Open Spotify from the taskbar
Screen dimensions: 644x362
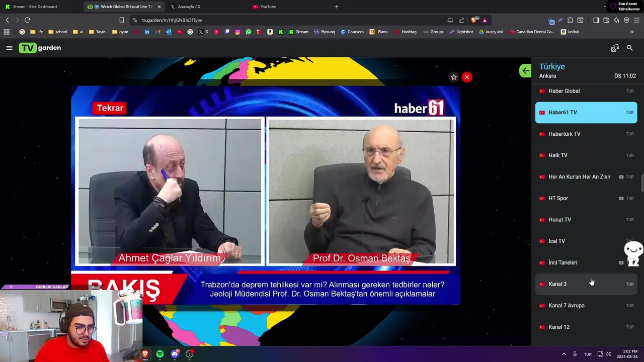pos(159,354)
